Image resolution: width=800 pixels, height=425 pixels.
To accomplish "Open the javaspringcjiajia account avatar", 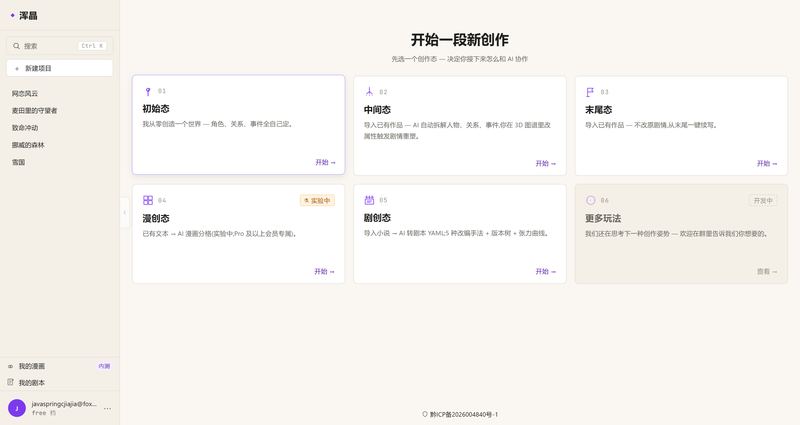I will click(17, 408).
